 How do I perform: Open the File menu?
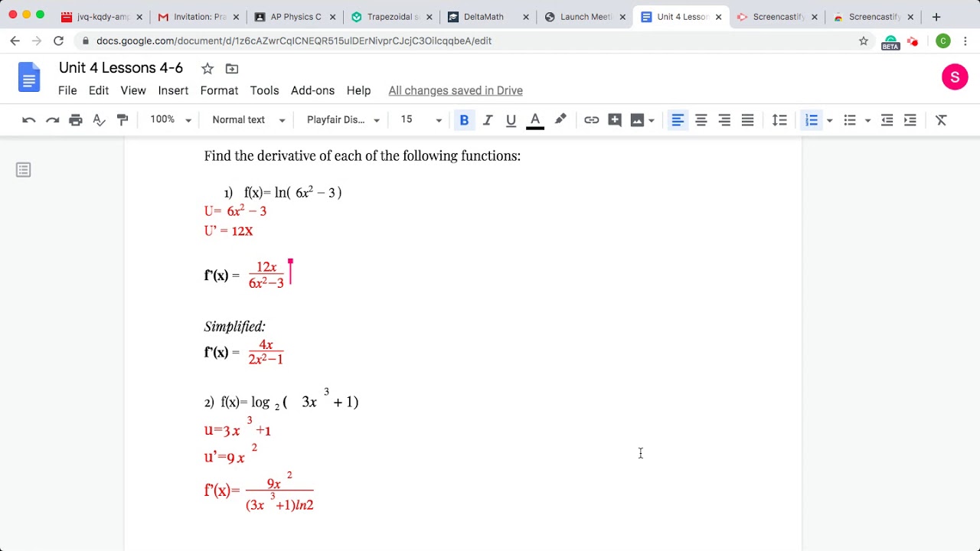(x=67, y=90)
